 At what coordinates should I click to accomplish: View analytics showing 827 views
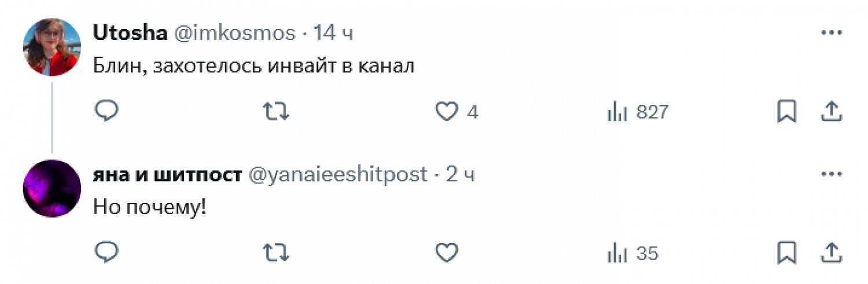[638, 112]
